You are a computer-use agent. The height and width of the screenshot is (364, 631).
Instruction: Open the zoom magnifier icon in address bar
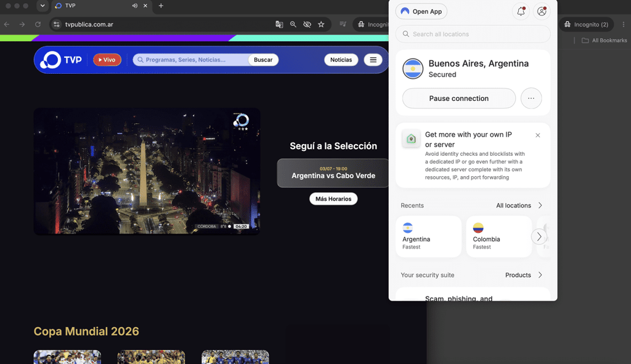click(x=293, y=25)
